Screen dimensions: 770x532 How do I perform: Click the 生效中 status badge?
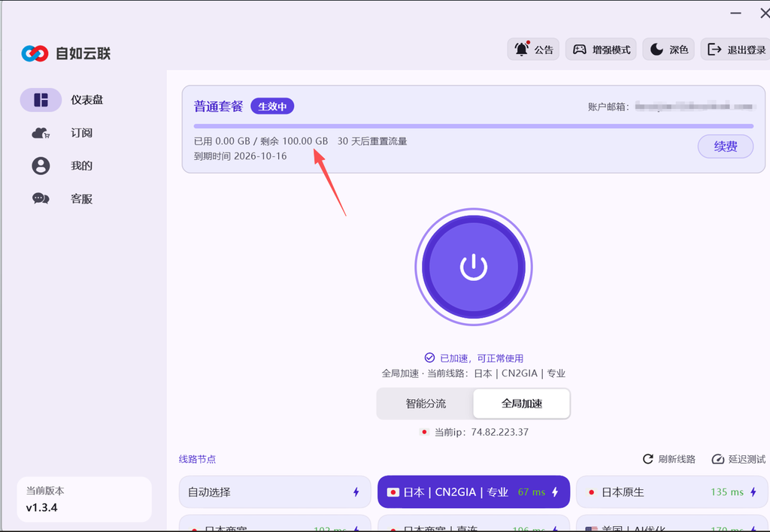pyautogui.click(x=272, y=106)
